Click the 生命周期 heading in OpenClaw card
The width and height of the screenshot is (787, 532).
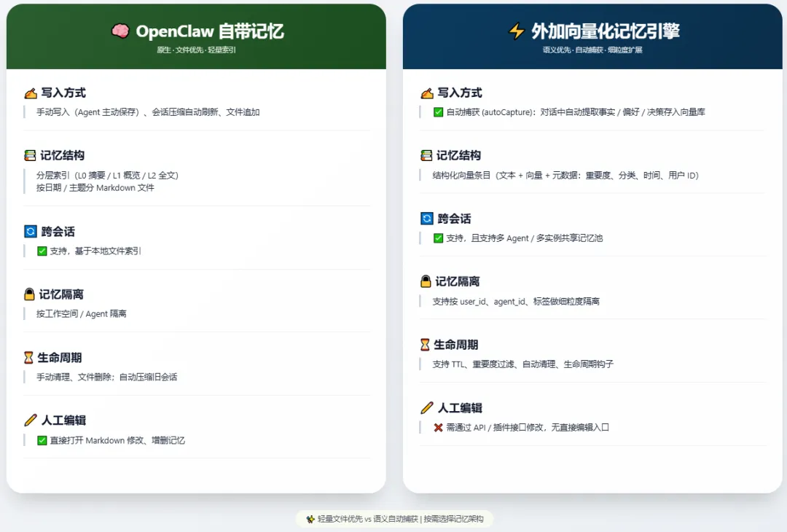[x=59, y=357]
